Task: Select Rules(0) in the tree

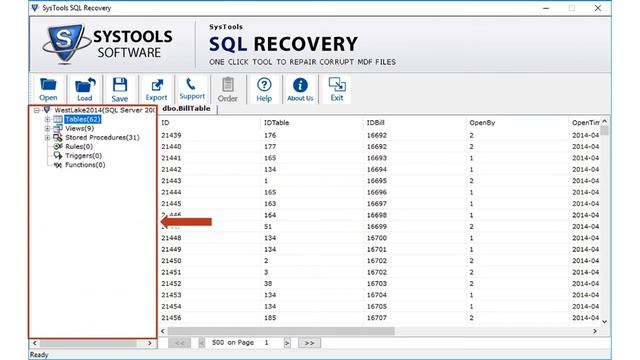Action: [79, 147]
